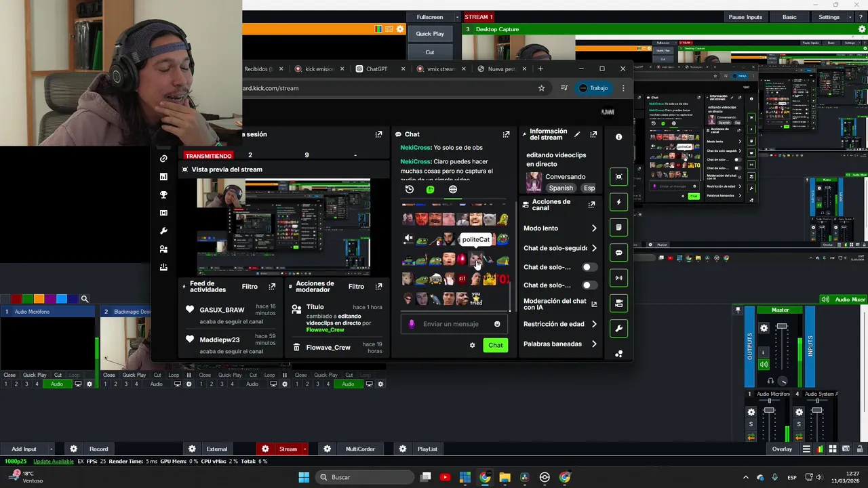Open Stream button dropdown arrow
The height and width of the screenshot is (488, 868).
pos(304,449)
